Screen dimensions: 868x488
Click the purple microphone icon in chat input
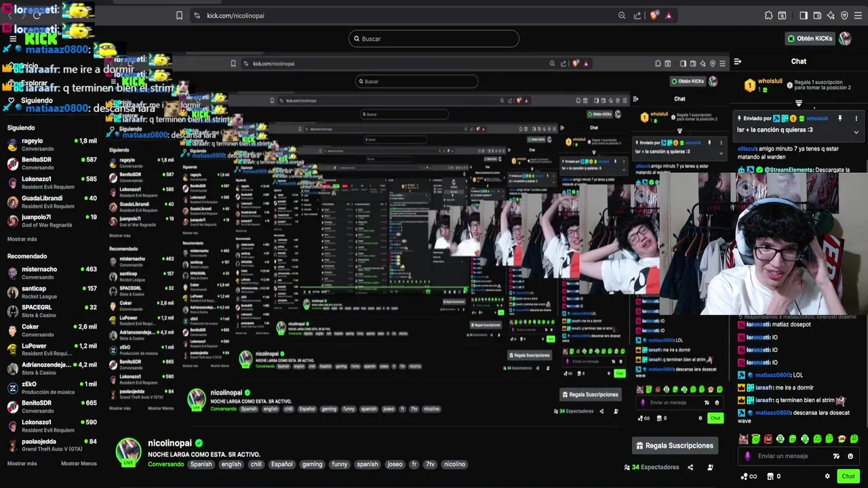click(748, 456)
